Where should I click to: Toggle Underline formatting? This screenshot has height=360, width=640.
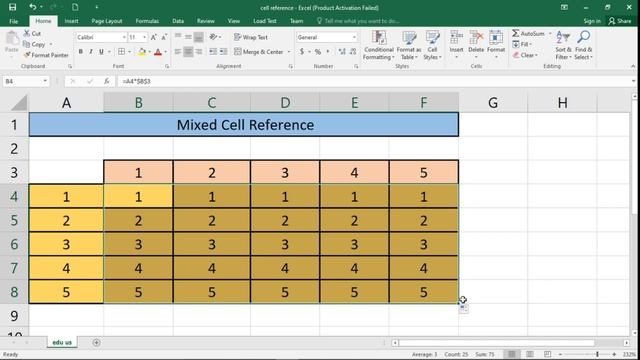click(x=101, y=52)
